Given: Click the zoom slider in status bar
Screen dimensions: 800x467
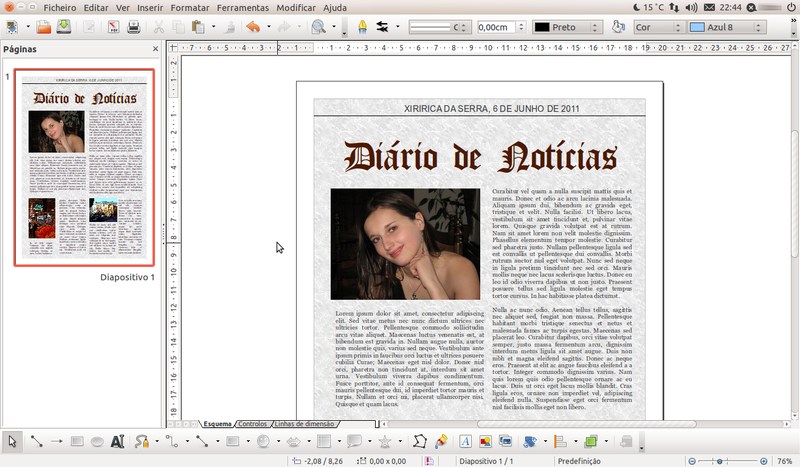Looking at the screenshot, I should (x=720, y=461).
